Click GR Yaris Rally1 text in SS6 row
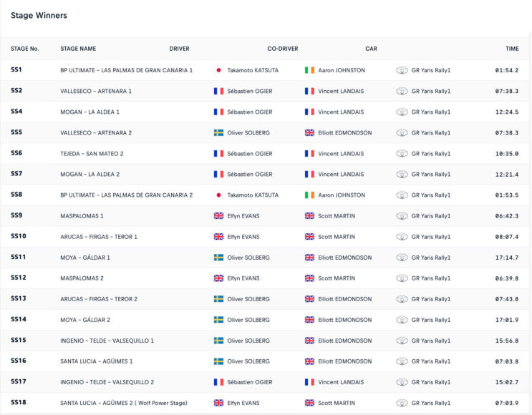Image resolution: width=532 pixels, height=415 pixels. [430, 153]
